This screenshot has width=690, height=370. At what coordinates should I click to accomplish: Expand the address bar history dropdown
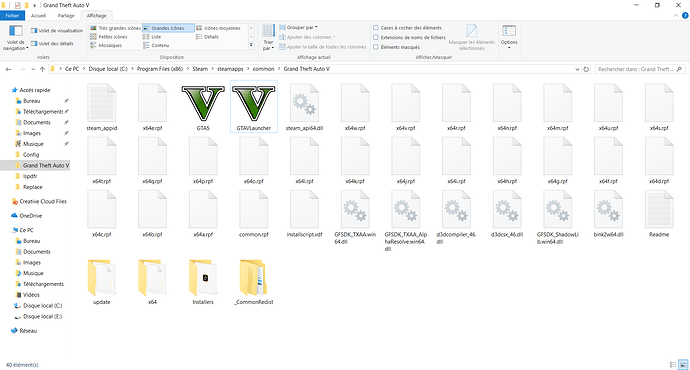[x=577, y=69]
